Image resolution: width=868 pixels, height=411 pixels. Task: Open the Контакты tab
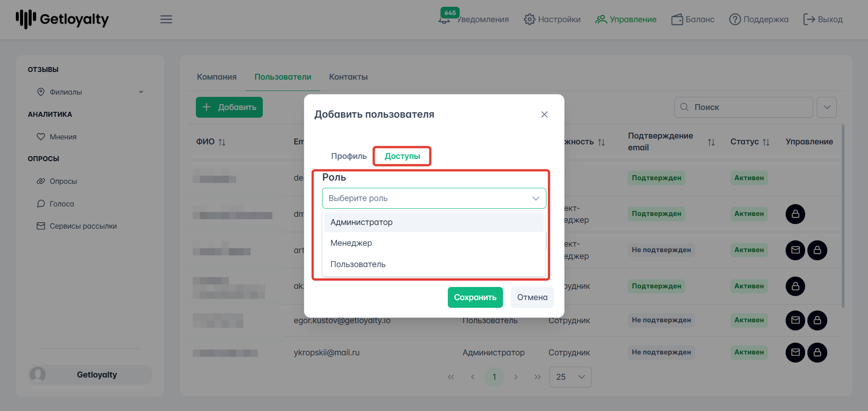[348, 77]
